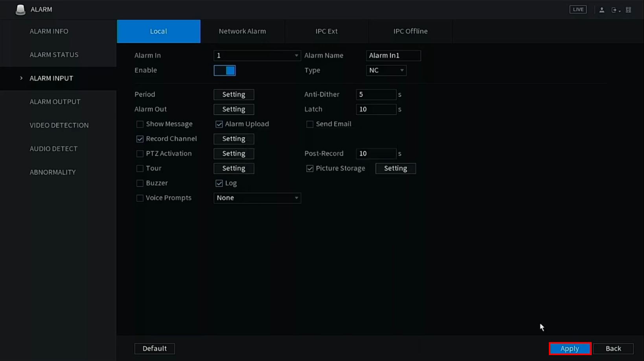Expand the Type NC dropdown
The image size is (644, 361).
pos(386,70)
